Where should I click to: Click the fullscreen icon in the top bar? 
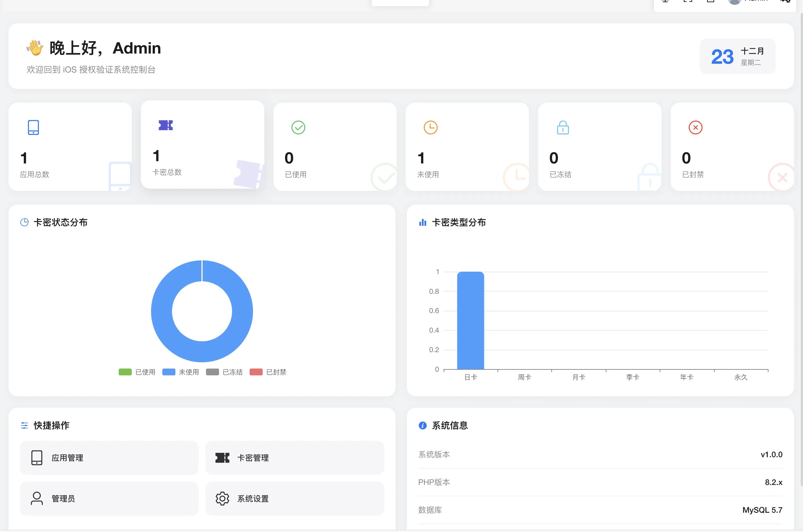tap(688, 1)
